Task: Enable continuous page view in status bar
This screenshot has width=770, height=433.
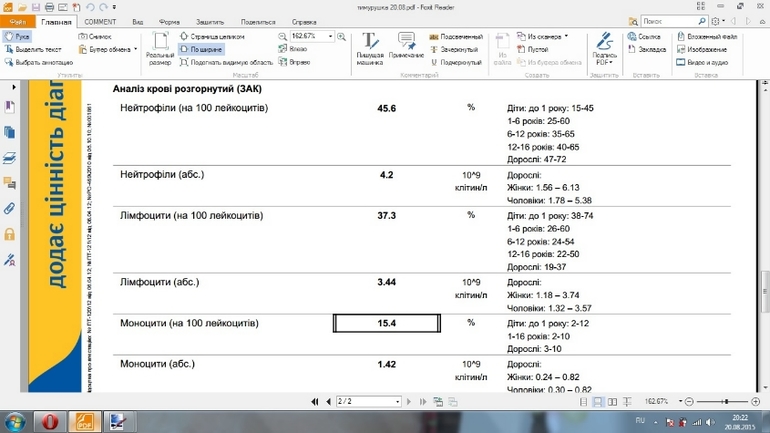Action: click(598, 401)
